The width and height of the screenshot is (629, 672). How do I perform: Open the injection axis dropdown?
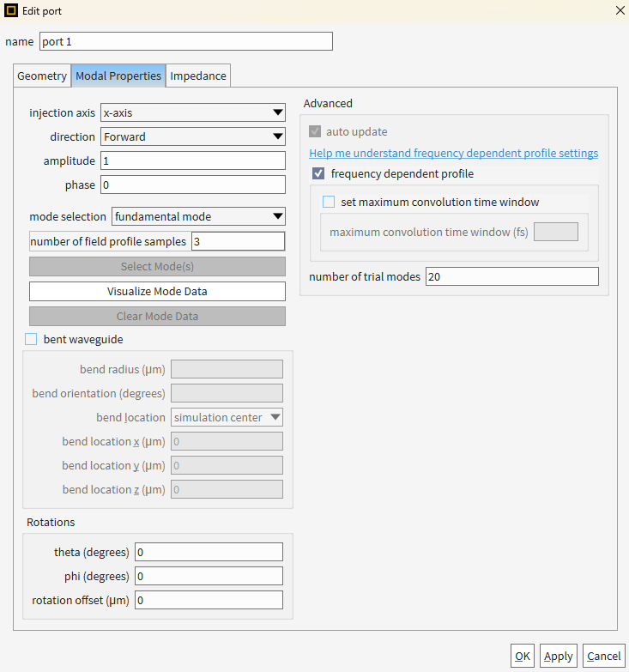[193, 112]
